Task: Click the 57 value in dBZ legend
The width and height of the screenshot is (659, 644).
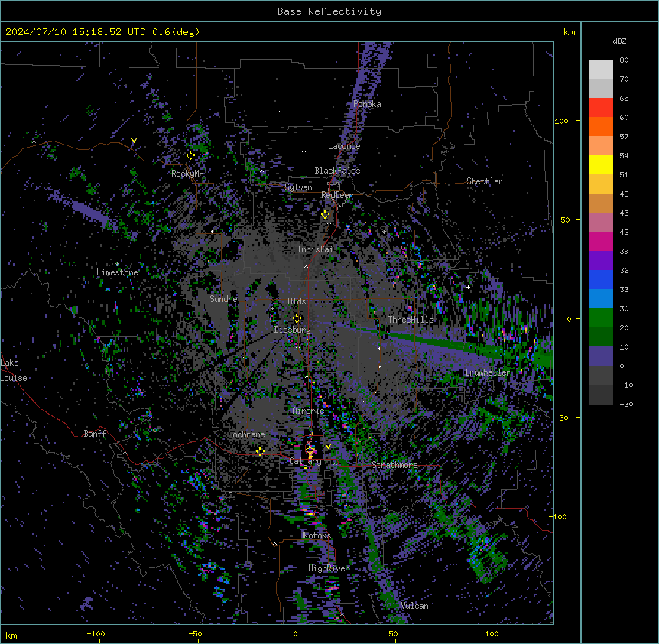Action: point(624,137)
